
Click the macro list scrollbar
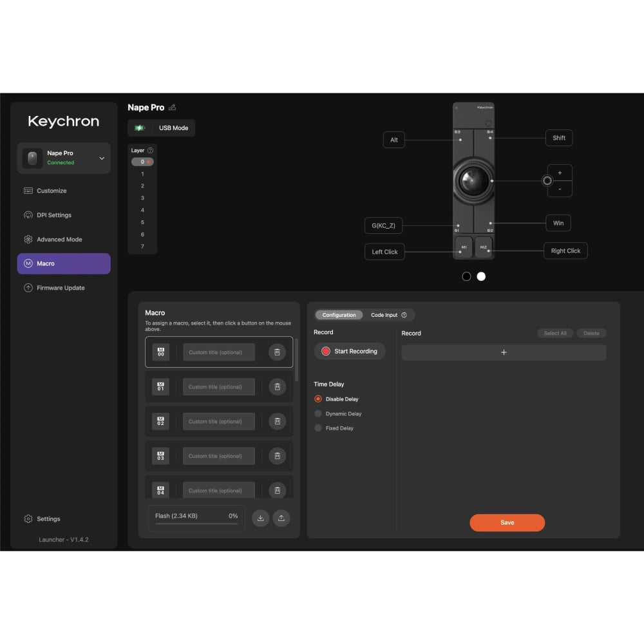(296, 360)
